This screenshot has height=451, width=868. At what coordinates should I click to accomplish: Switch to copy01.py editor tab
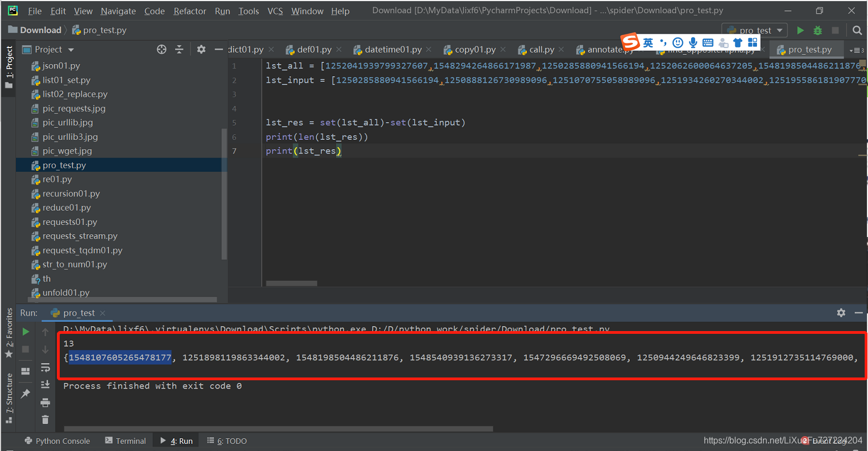pos(475,50)
